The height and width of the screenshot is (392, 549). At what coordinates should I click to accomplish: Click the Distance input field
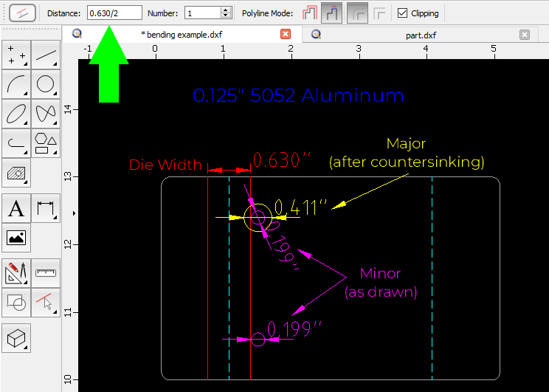click(114, 13)
